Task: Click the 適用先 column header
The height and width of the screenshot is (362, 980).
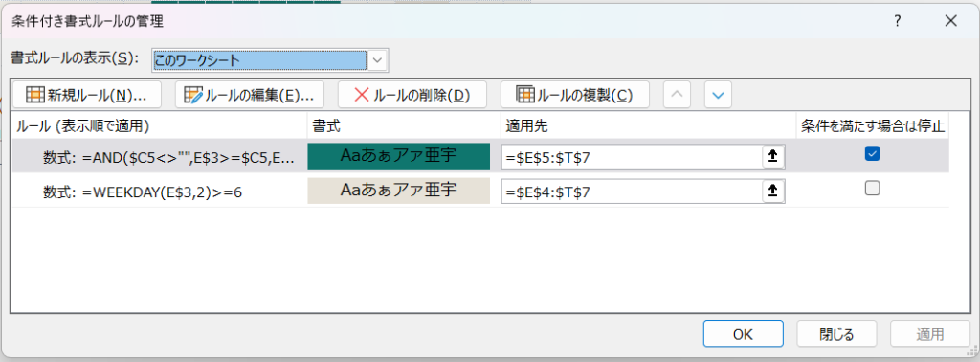Action: point(648,126)
